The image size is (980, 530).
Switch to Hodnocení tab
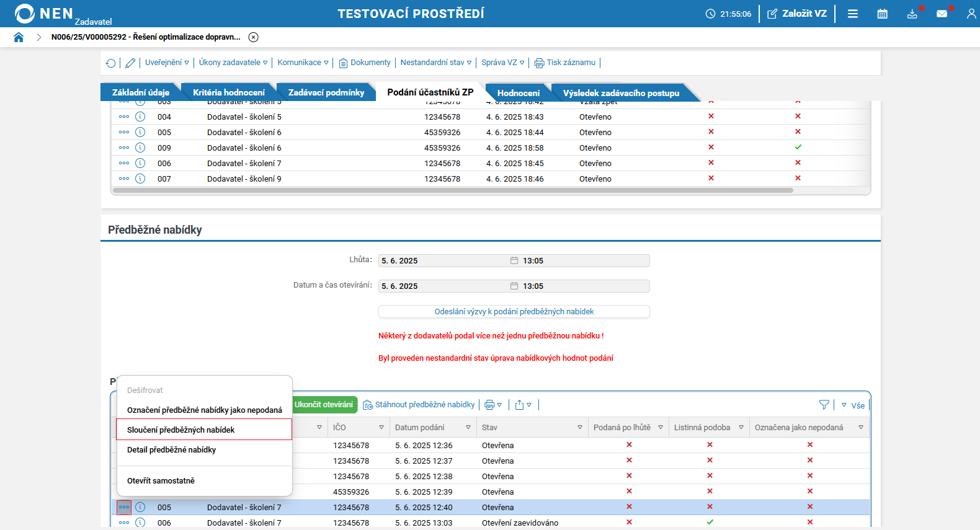519,93
